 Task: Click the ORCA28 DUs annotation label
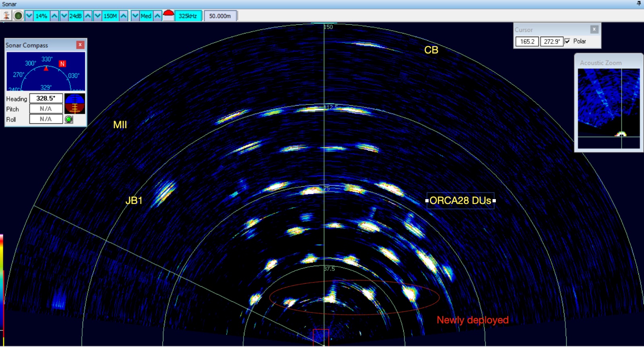click(460, 200)
